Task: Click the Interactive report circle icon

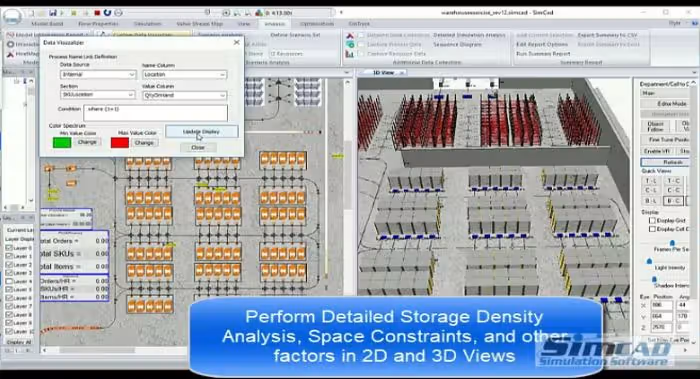Action: 10,44
